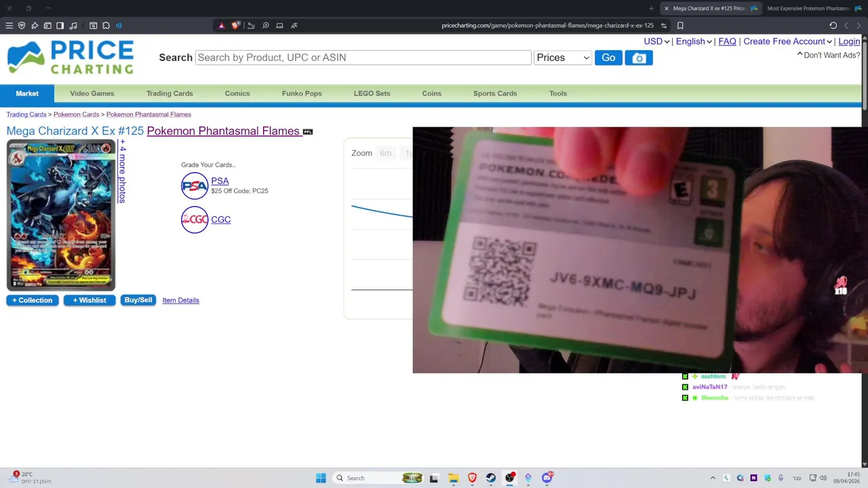The height and width of the screenshot is (488, 868).
Task: Click the Leo AI sparkle icon
Action: 35,26
